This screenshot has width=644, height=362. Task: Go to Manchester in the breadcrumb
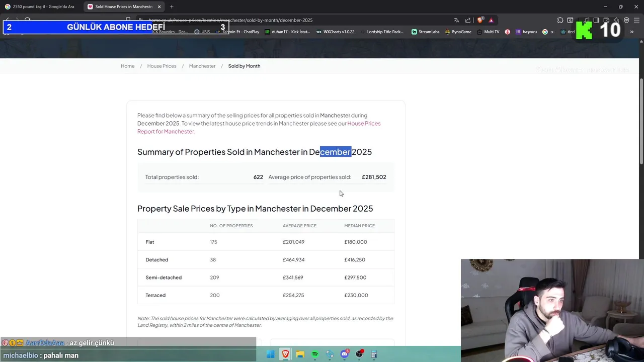(x=202, y=66)
